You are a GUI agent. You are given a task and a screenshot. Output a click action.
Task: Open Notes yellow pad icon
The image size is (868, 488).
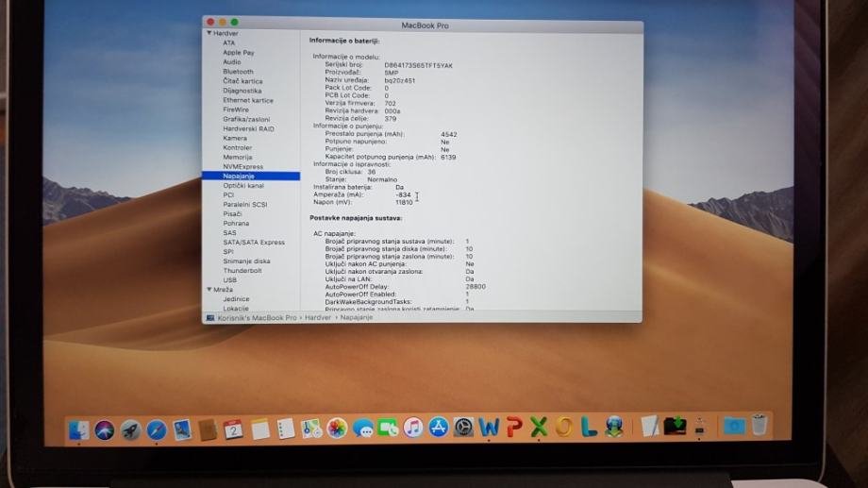pyautogui.click(x=259, y=429)
